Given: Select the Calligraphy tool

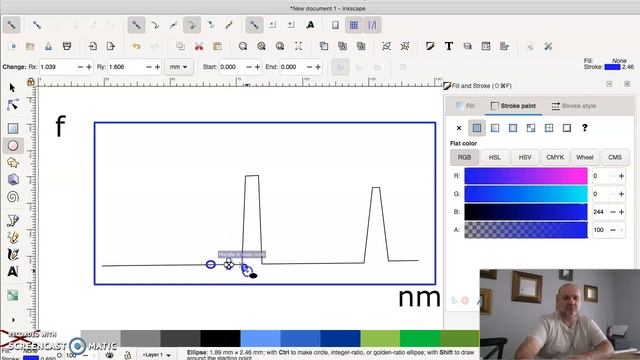Looking at the screenshot, I should point(13,254).
